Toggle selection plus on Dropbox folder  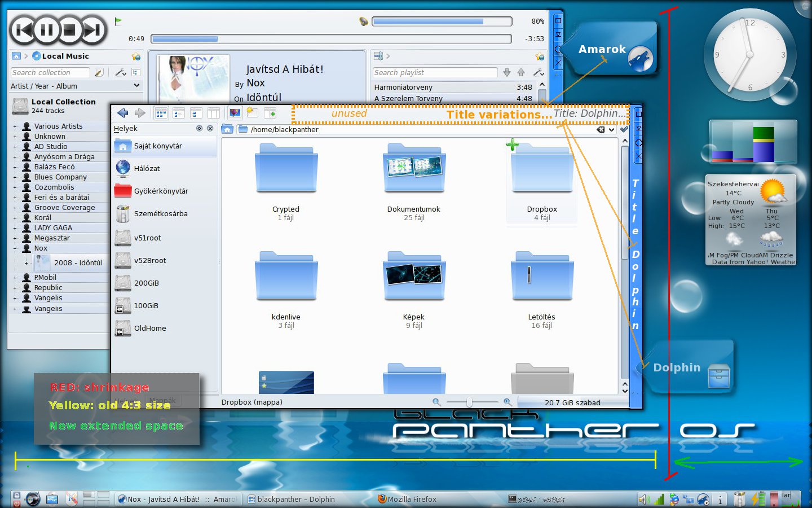click(512, 145)
